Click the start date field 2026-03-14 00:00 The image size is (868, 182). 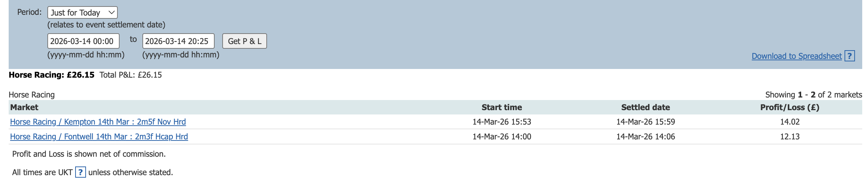(x=83, y=41)
